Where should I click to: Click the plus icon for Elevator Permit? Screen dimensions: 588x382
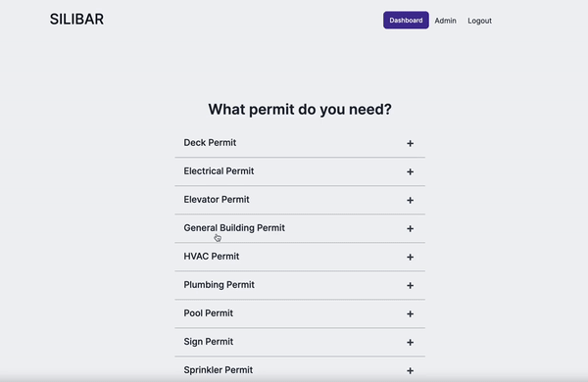[410, 200]
